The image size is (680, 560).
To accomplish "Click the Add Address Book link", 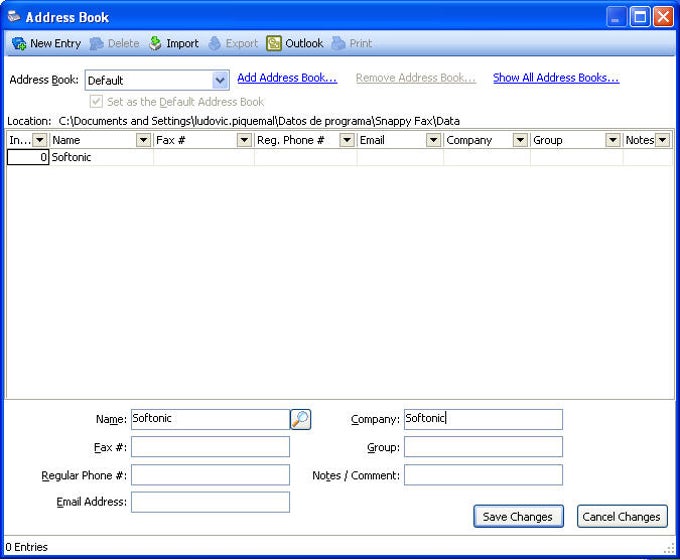I will click(287, 78).
